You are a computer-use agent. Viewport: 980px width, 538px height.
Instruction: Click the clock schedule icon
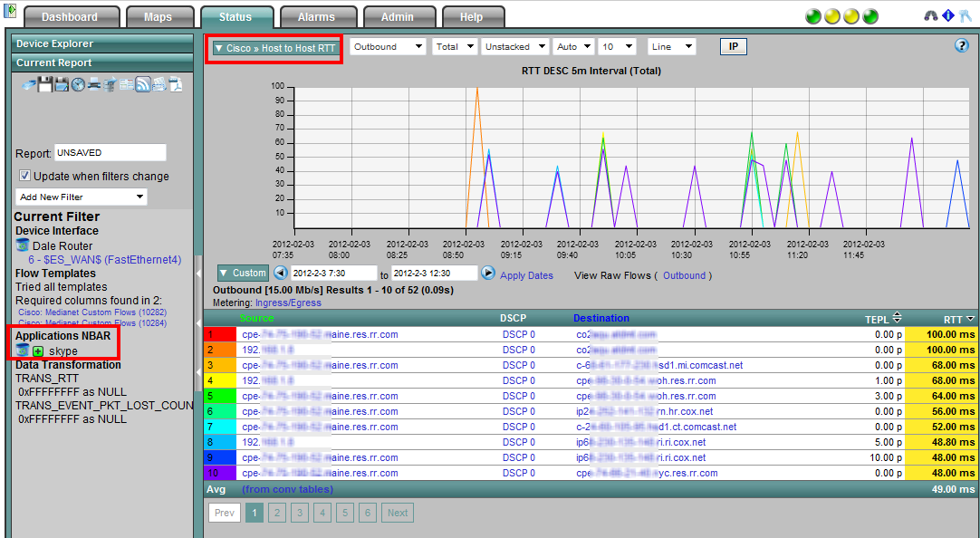click(78, 84)
